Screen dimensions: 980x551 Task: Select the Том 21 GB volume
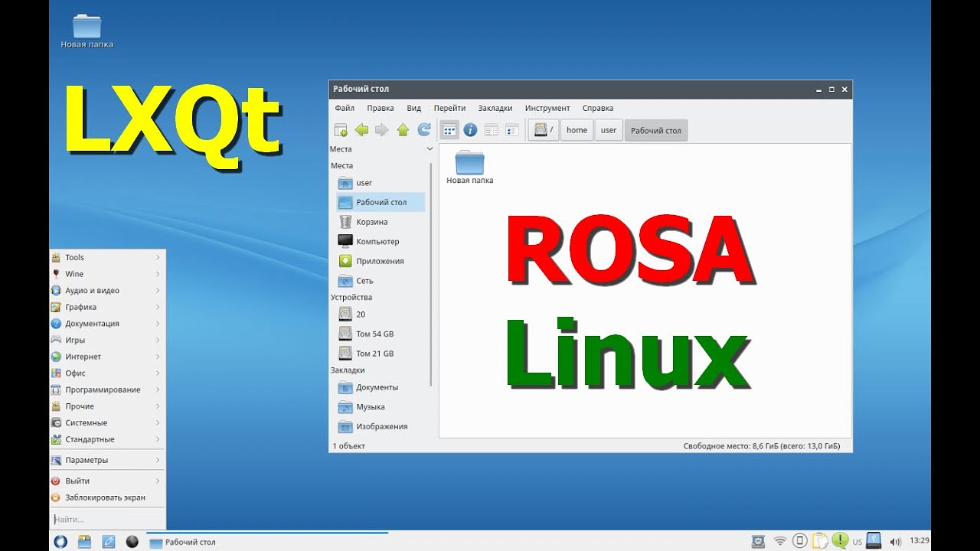click(x=379, y=354)
